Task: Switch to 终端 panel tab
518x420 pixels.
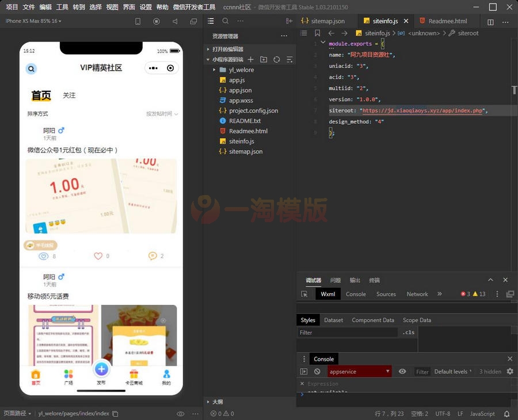Action: [374, 280]
